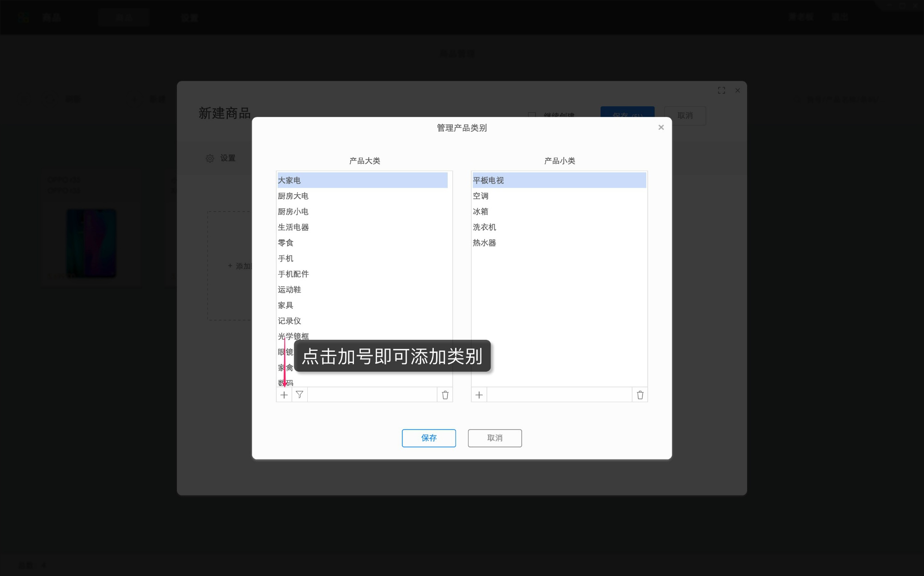Click the gear icon beside 设置
Screen dimensions: 924x576
pos(210,159)
